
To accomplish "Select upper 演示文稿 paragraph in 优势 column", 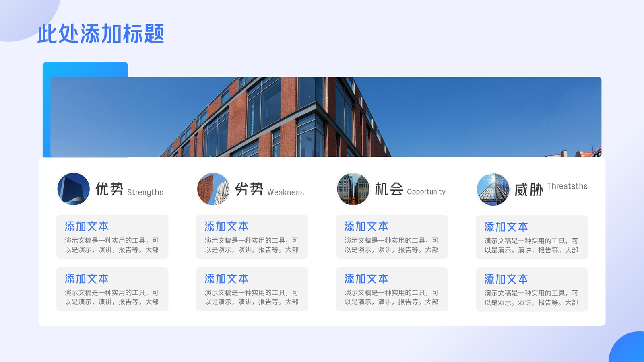I will (x=112, y=245).
